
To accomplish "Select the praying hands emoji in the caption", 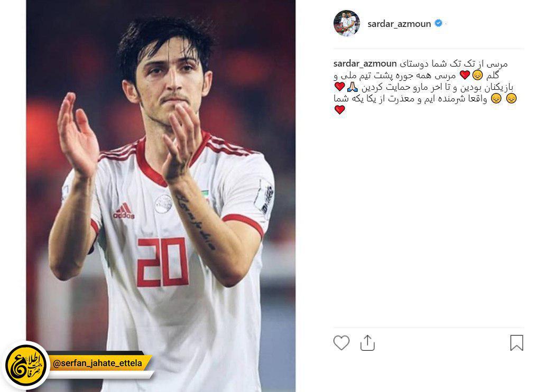I will tap(353, 87).
